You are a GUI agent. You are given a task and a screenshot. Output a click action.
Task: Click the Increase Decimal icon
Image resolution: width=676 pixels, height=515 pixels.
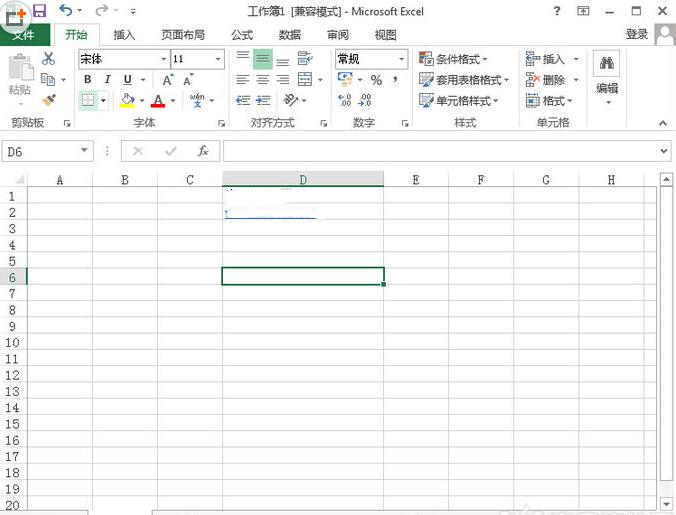[345, 100]
